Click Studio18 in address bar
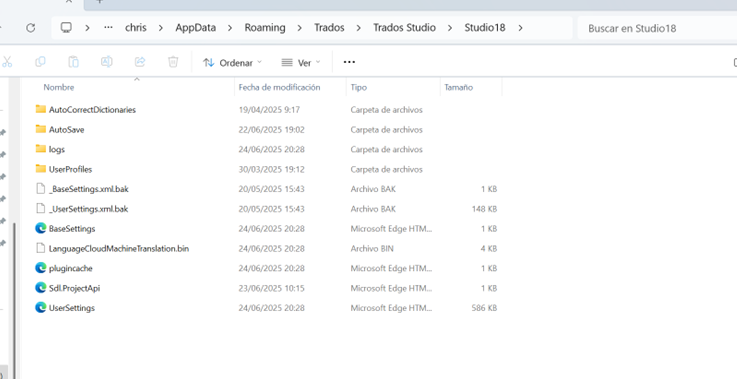 [x=485, y=28]
